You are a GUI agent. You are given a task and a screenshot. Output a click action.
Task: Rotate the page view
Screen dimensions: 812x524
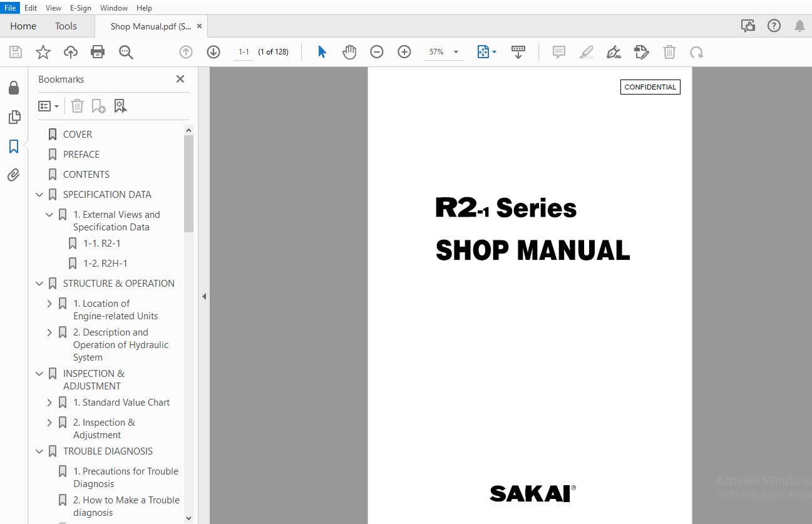[x=697, y=52]
